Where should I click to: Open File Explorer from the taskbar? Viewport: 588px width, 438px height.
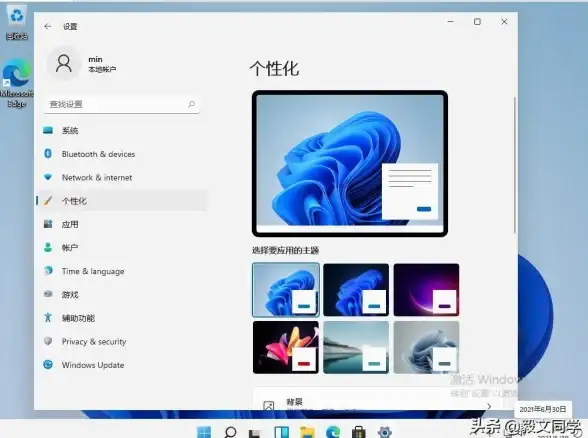(307, 432)
